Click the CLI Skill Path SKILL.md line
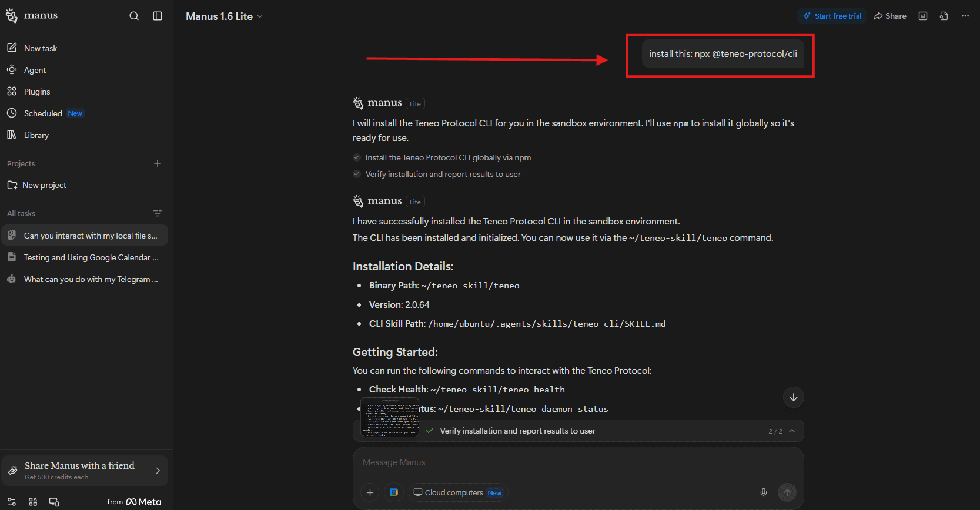 point(517,324)
